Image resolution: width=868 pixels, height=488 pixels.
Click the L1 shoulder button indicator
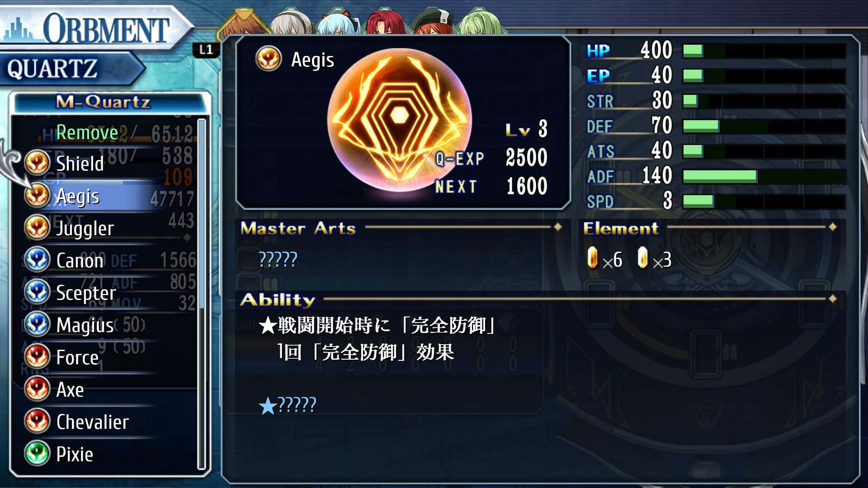point(206,50)
